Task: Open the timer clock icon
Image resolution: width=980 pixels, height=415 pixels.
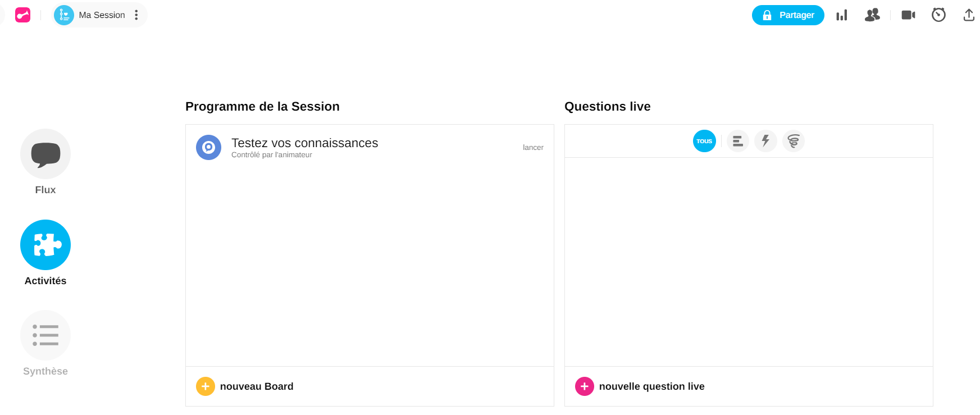Action: pos(938,15)
